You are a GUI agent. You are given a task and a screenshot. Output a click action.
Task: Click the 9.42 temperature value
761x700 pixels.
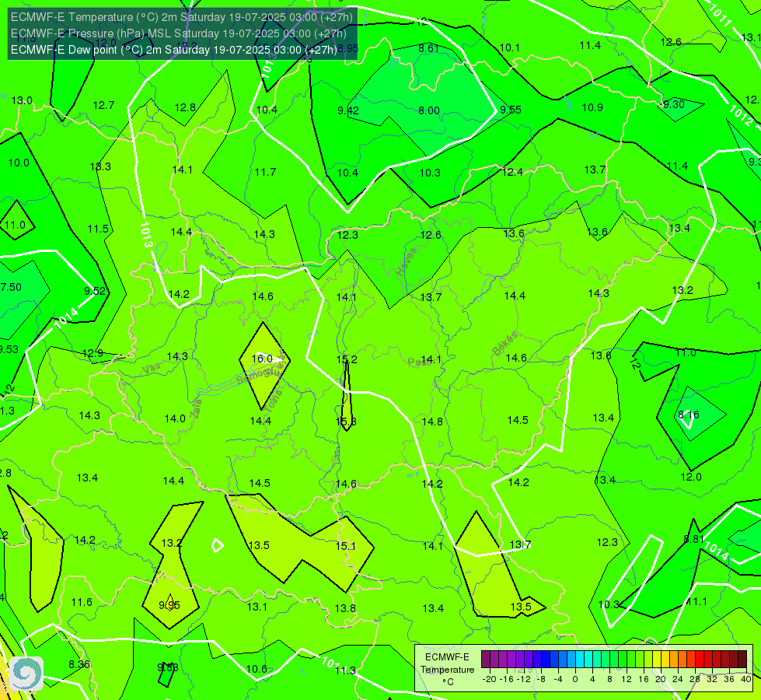(348, 110)
